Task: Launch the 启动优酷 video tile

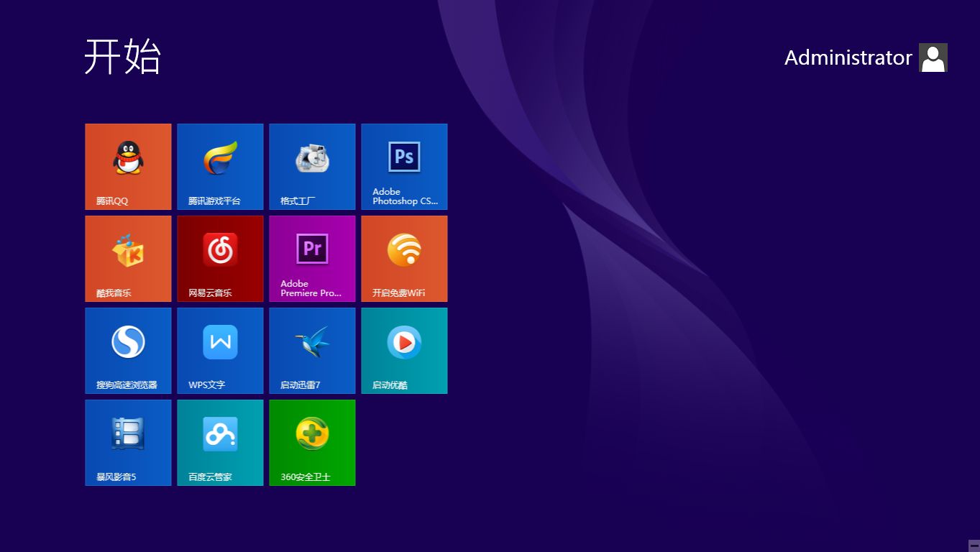Action: (x=403, y=350)
